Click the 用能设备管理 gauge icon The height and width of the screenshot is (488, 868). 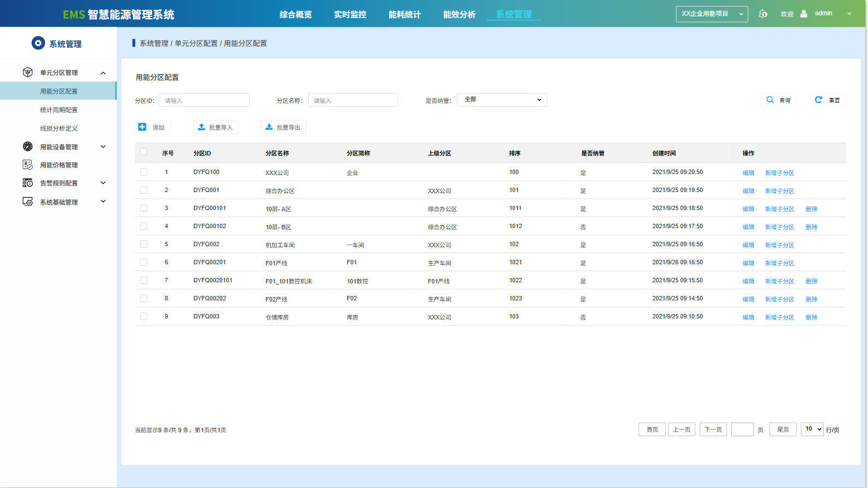pos(27,147)
